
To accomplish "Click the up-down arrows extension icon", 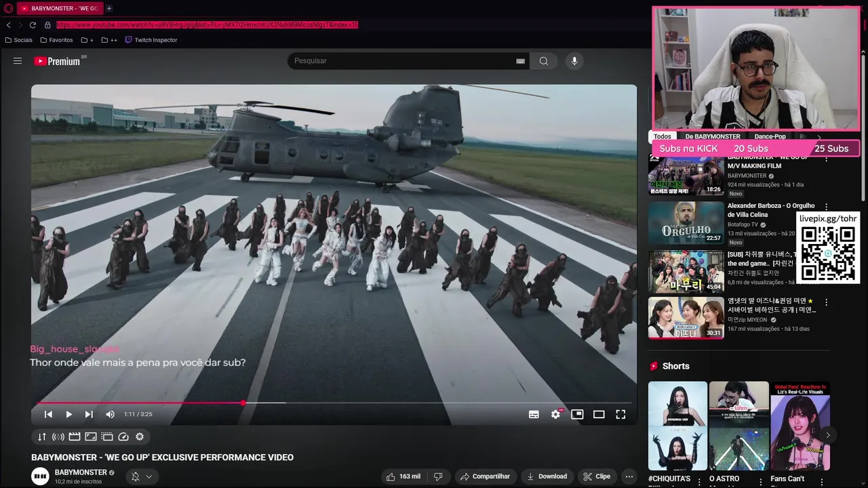I will pyautogui.click(x=42, y=437).
